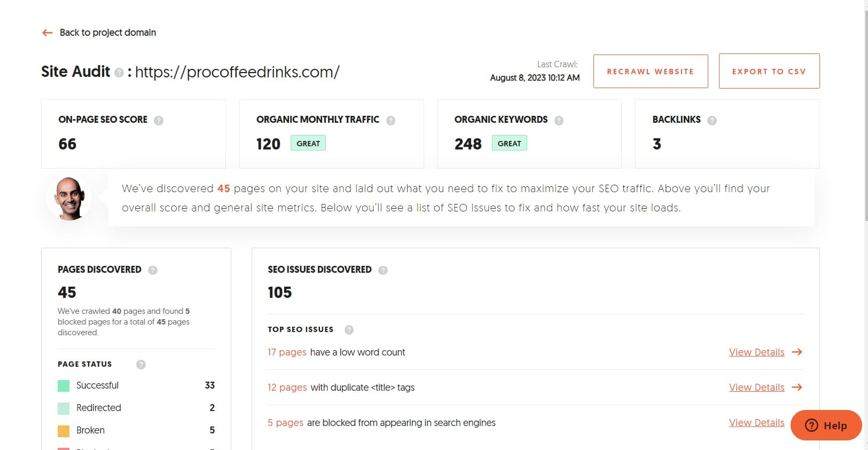The width and height of the screenshot is (868, 450).
Task: View details for low word count pages
Action: click(756, 352)
